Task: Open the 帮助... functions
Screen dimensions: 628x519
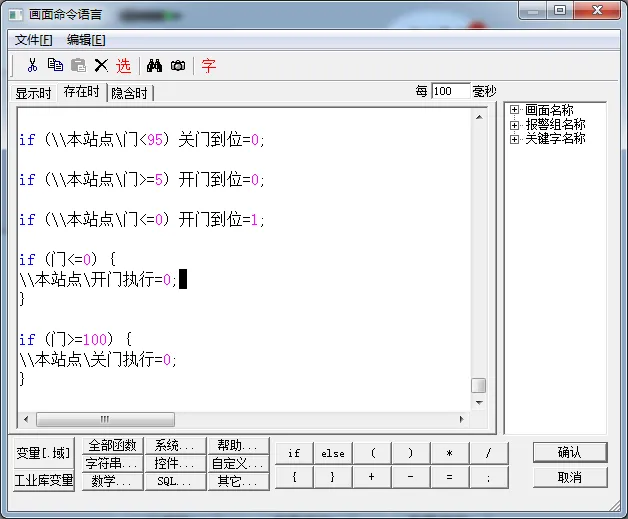Action: (238, 445)
